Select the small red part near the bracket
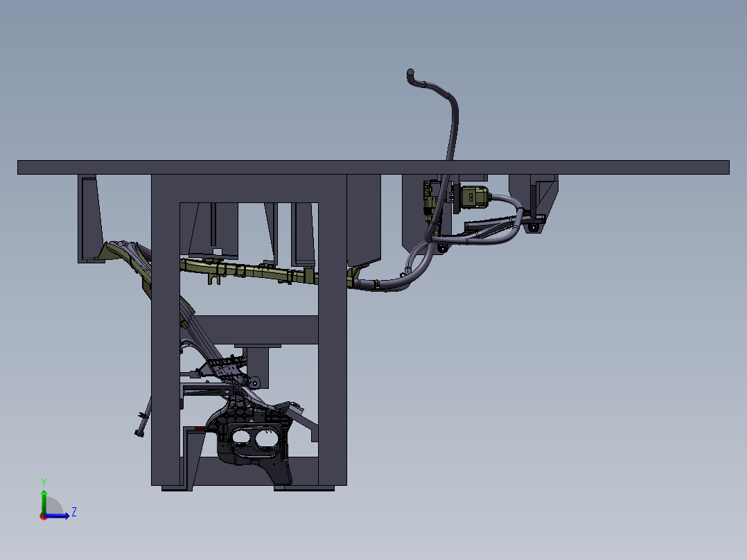747x560 pixels. [x=200, y=428]
